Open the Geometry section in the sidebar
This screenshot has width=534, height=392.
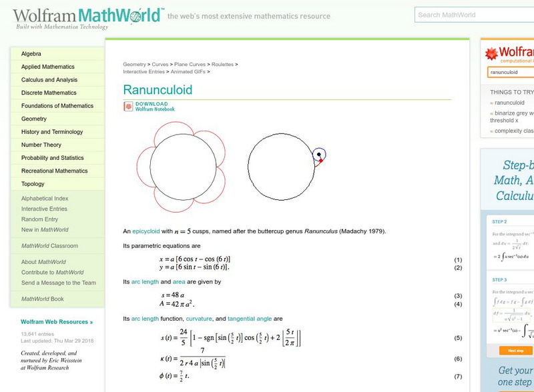click(33, 119)
